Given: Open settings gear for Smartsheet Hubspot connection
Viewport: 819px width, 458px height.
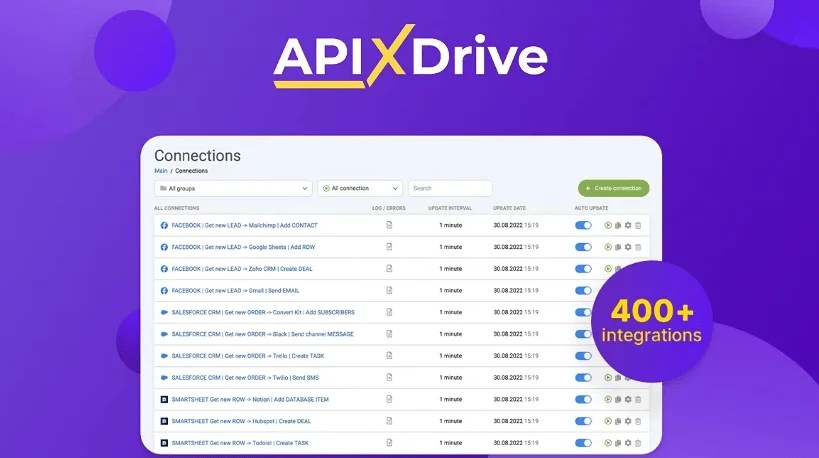Looking at the screenshot, I should tap(628, 421).
